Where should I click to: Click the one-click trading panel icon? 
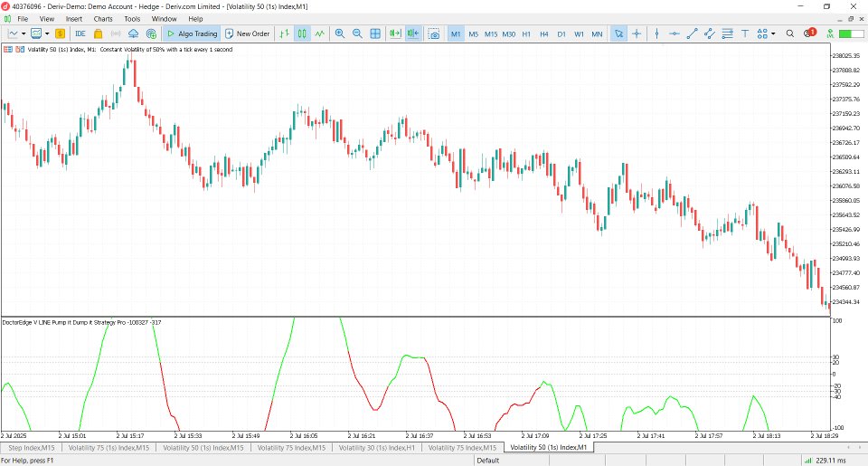(x=8, y=50)
